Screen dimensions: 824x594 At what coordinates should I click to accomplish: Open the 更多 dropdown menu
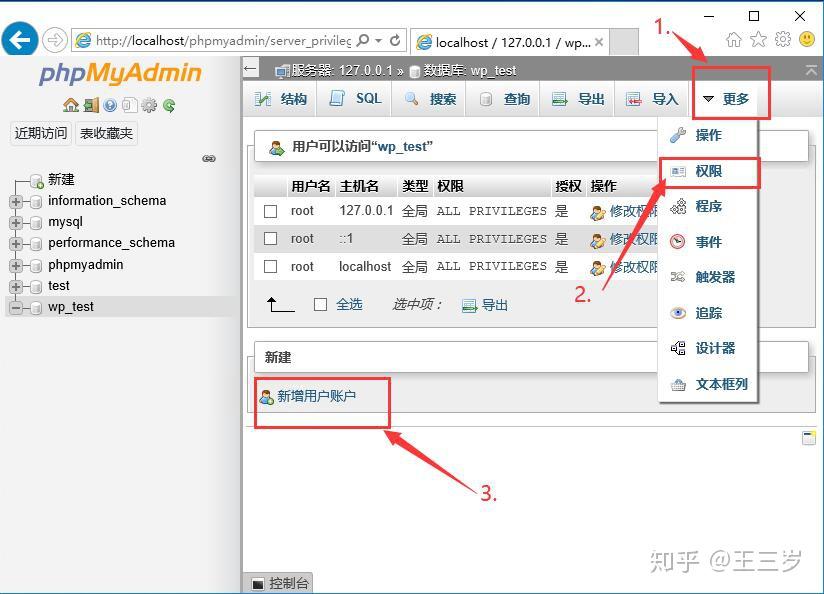click(725, 98)
